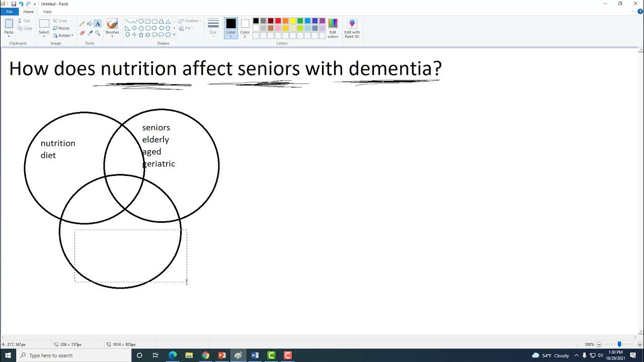Click the Windows search box
Viewport: 644px width, 362px height.
[x=74, y=355]
